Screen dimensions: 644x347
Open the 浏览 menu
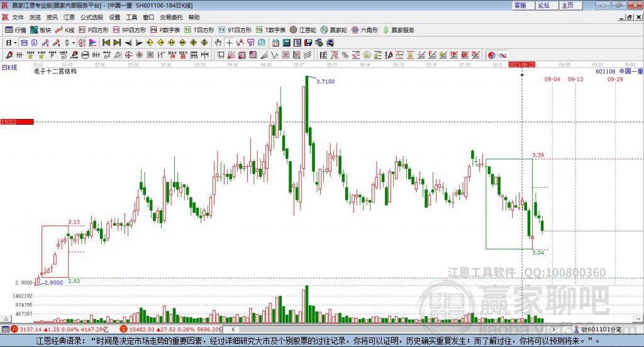coord(35,17)
